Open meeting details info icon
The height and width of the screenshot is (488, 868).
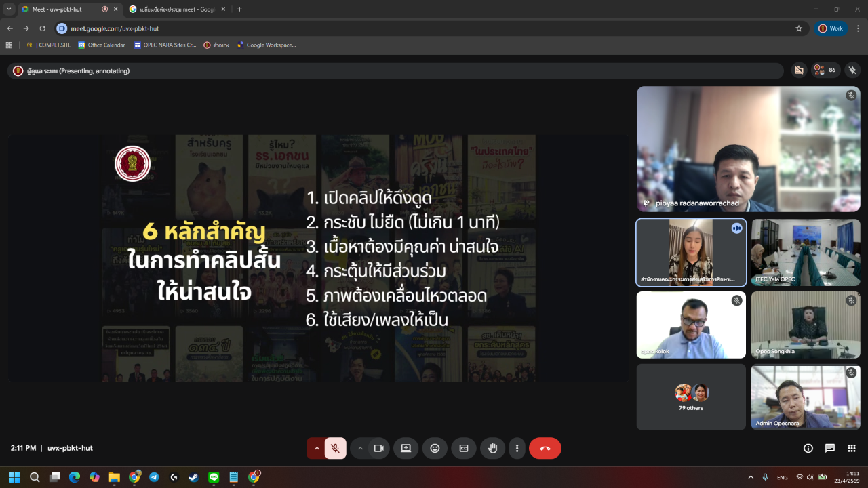click(x=808, y=448)
